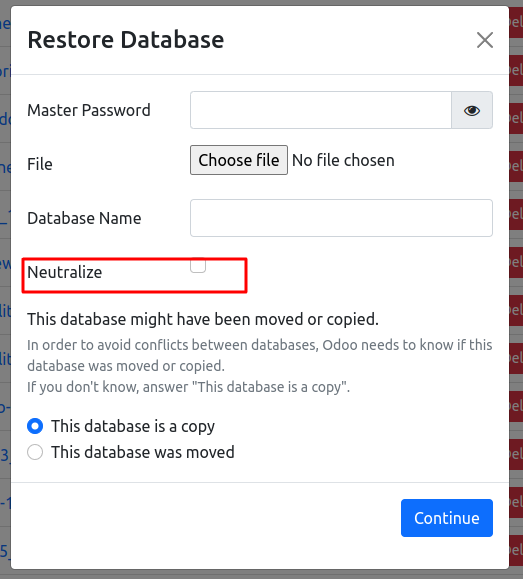Click into the Database Name field
Screen dimensions: 523x579
[341, 218]
